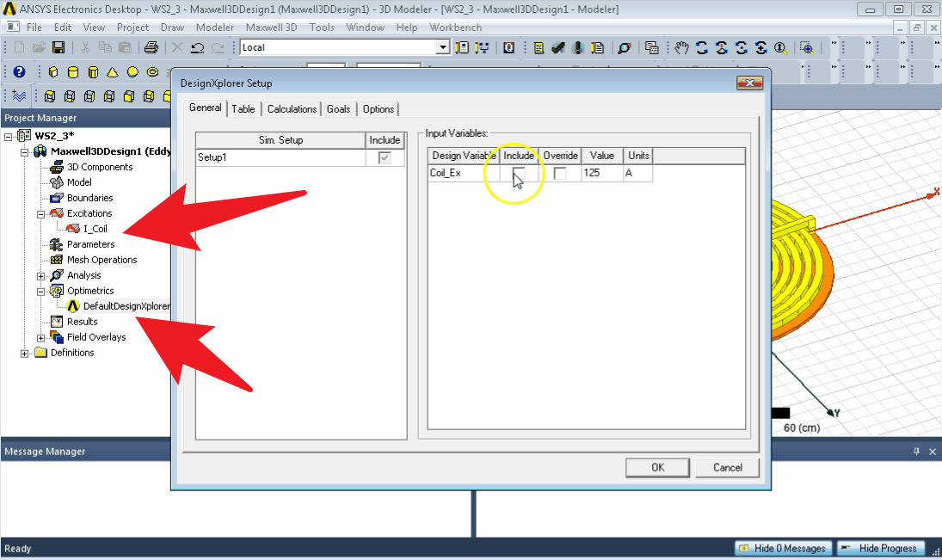Click the Copy toolbar icon
The width and height of the screenshot is (942, 560).
point(105,47)
